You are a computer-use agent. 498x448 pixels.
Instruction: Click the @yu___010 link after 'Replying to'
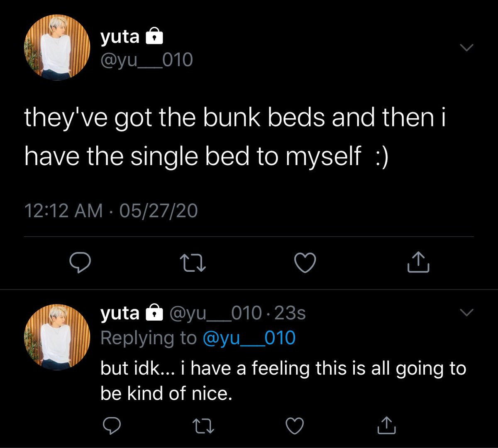(249, 338)
